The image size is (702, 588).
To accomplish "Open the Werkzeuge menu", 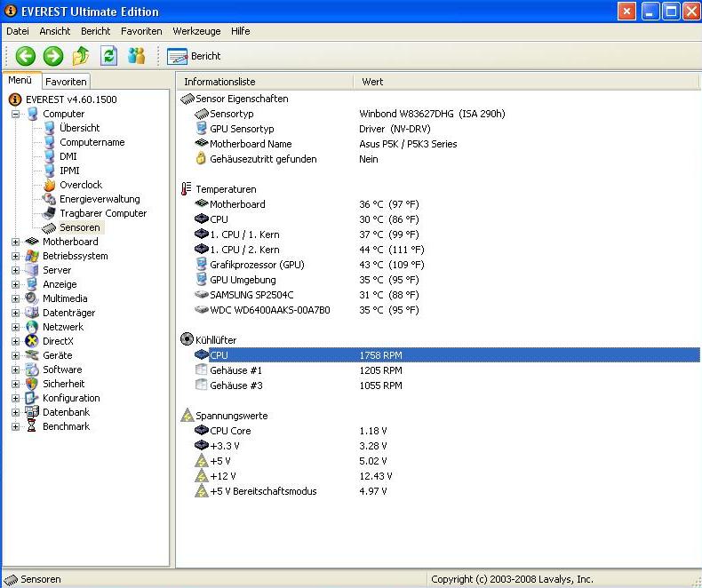I will 197,31.
